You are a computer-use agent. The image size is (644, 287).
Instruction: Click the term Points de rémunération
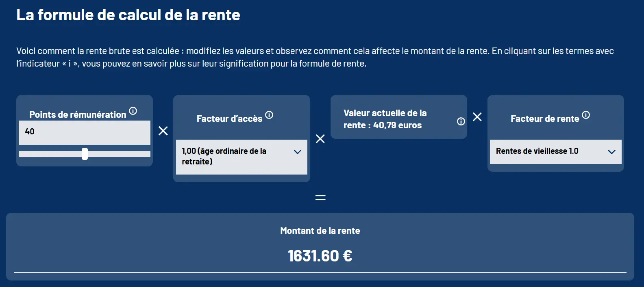tap(77, 114)
